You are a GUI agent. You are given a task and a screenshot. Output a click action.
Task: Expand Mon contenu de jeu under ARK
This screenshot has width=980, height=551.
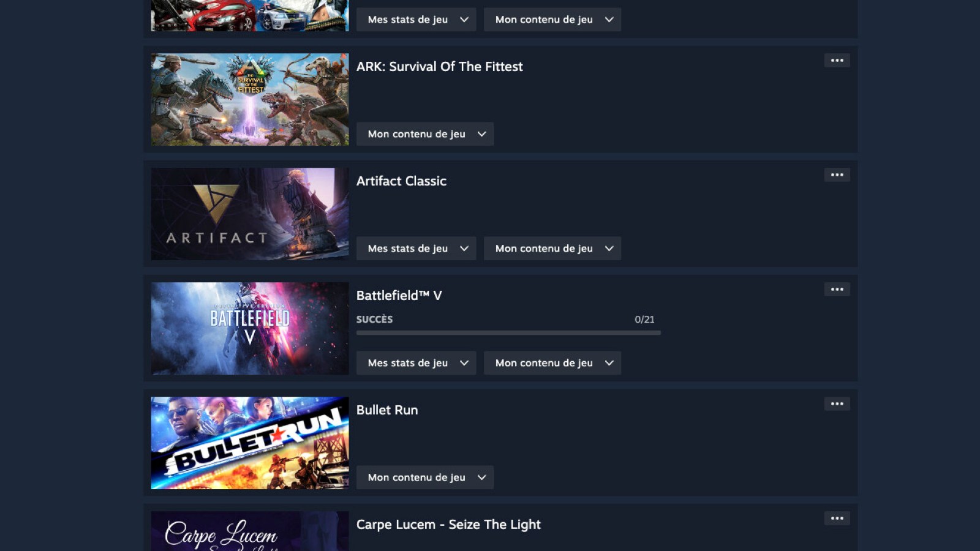(425, 134)
